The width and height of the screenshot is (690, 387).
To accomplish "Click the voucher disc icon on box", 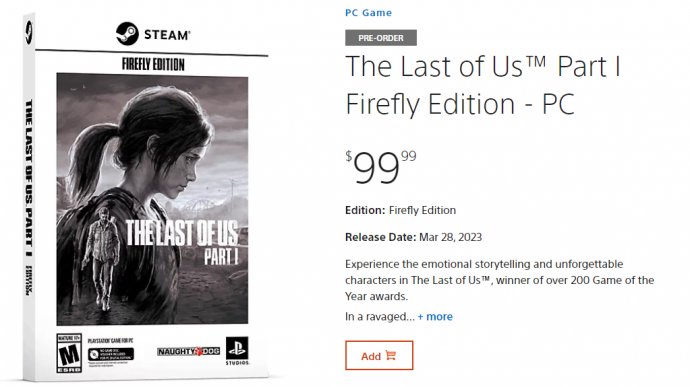I will pos(94,354).
